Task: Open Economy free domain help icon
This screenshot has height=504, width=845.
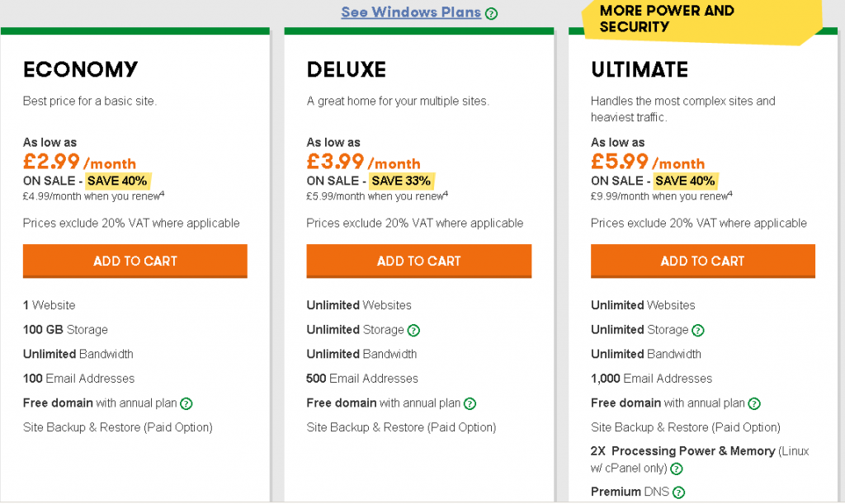Action: pyautogui.click(x=186, y=403)
